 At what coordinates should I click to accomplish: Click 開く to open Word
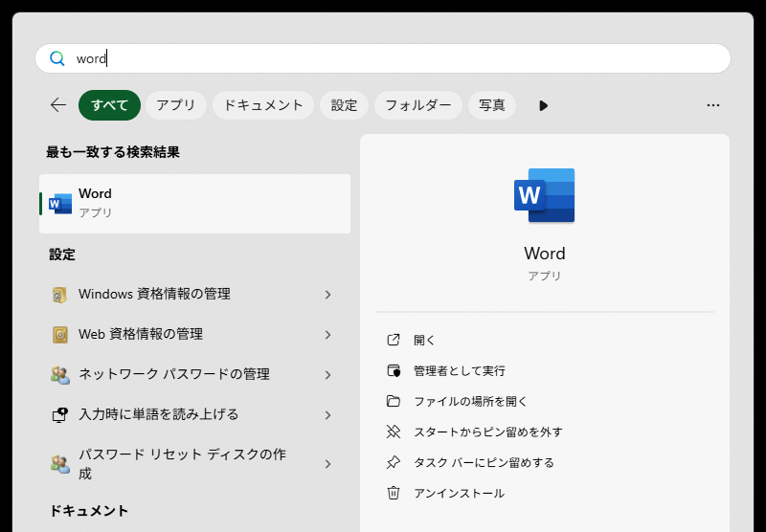[424, 341]
